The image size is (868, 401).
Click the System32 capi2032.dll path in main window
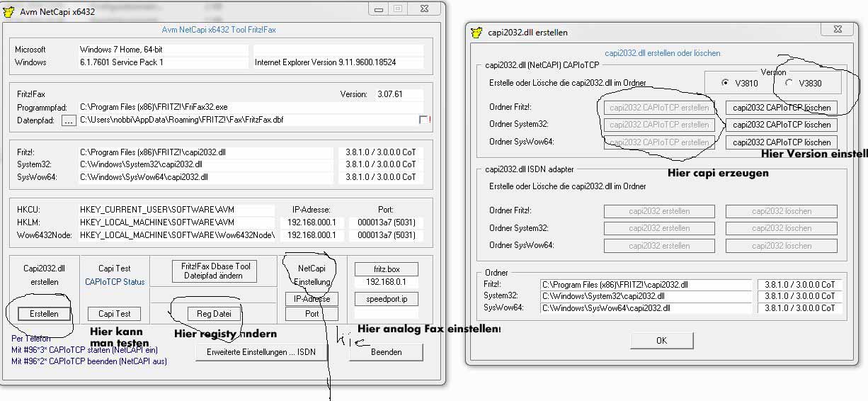[x=205, y=164]
